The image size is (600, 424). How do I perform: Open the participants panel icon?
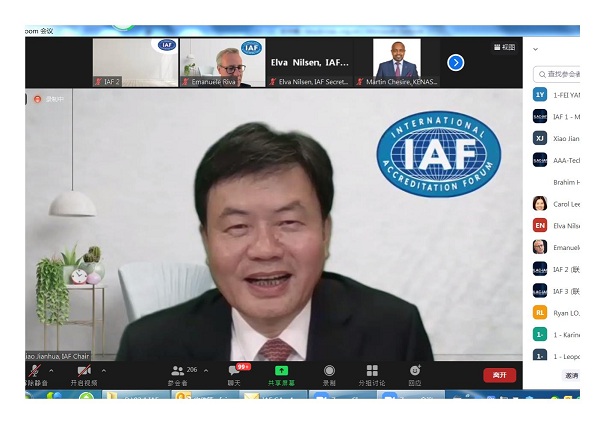[178, 371]
